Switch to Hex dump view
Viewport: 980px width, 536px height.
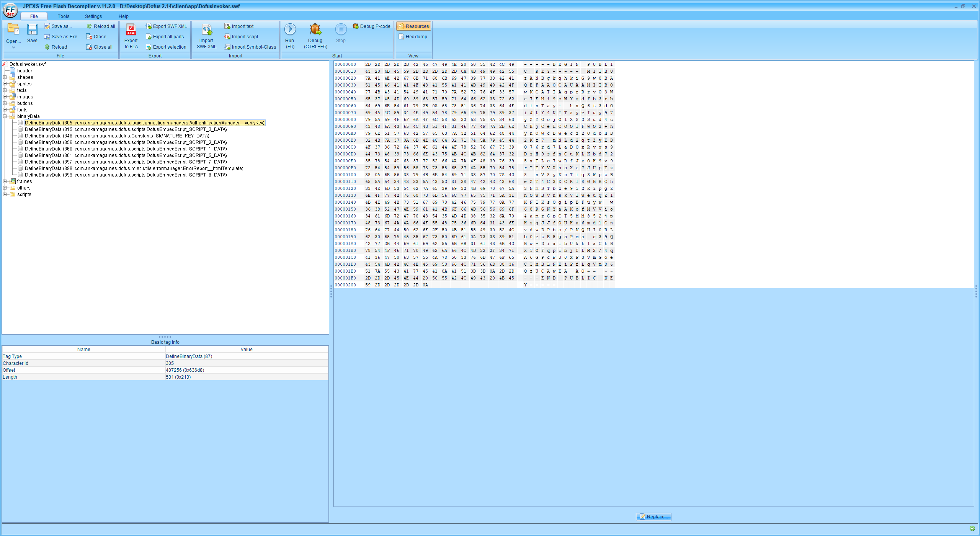pyautogui.click(x=413, y=37)
